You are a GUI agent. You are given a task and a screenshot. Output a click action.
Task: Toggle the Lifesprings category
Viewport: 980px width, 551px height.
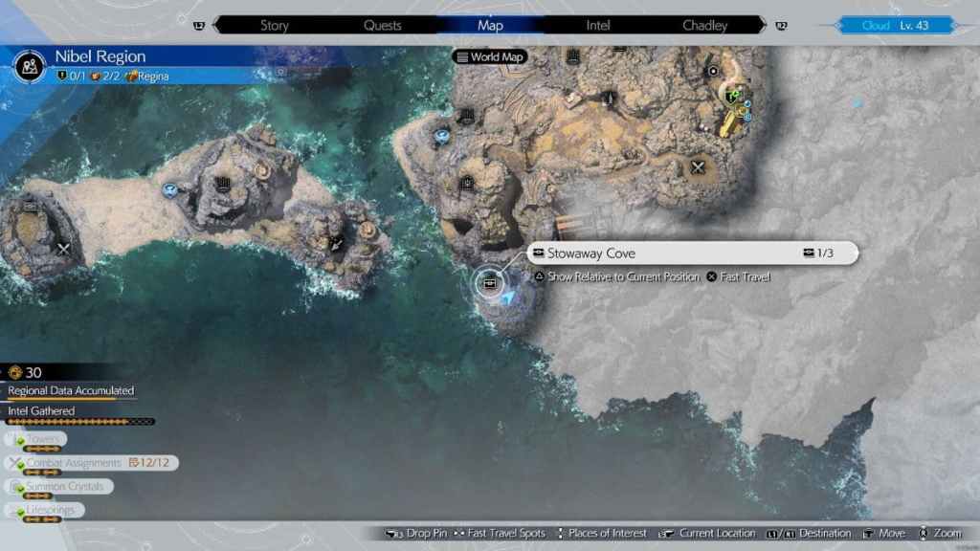pyautogui.click(x=44, y=510)
